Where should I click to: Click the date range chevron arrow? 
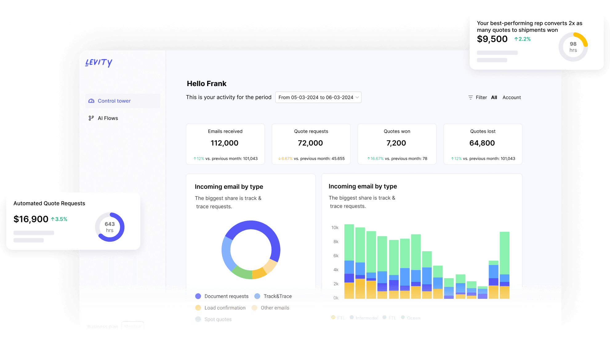(357, 97)
